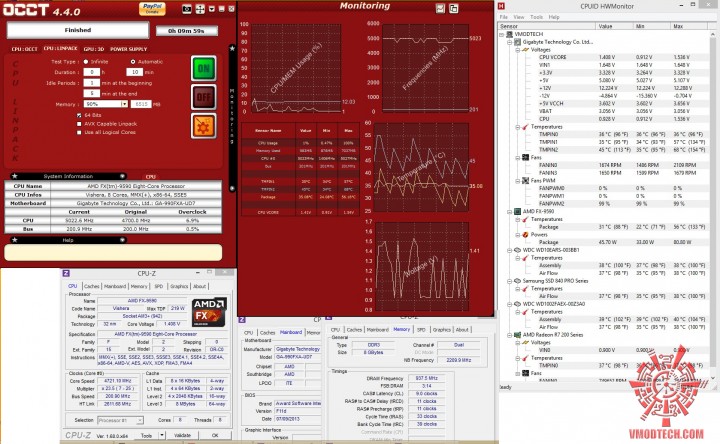The width and height of the screenshot is (720, 444).
Task: Click the Powers flame icon under AMD FX-9590
Action: click(x=525, y=235)
